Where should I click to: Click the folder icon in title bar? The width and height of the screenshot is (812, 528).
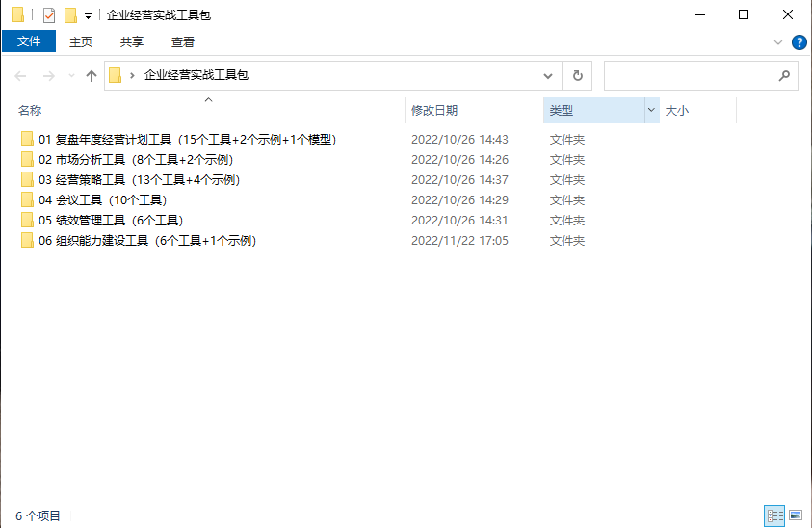pyautogui.click(x=17, y=15)
